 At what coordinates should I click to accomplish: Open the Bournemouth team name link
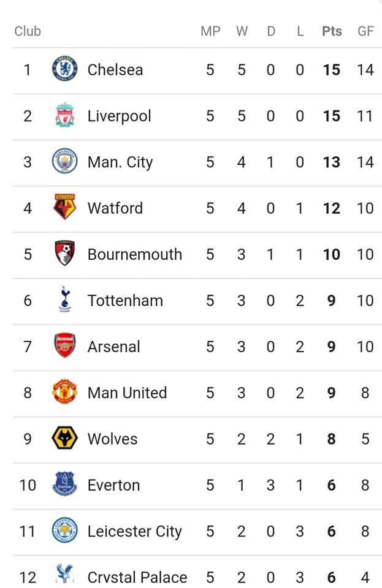tap(135, 254)
